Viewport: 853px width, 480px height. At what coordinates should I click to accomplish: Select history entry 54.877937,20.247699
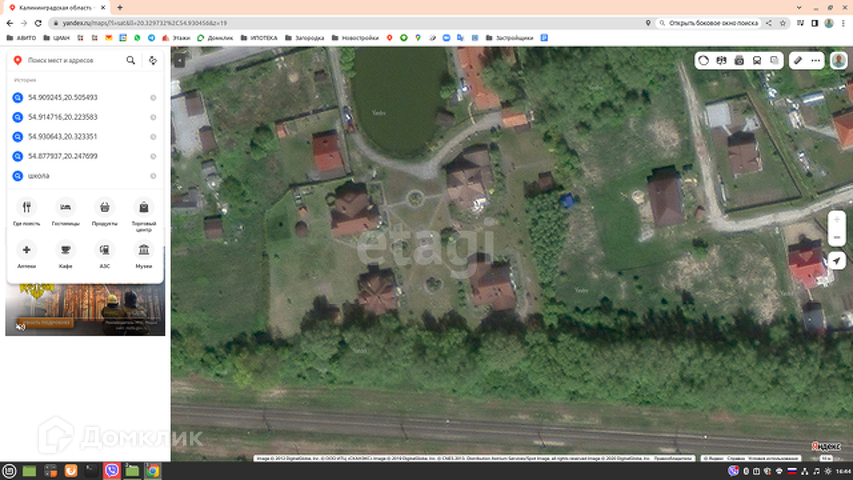click(x=84, y=156)
